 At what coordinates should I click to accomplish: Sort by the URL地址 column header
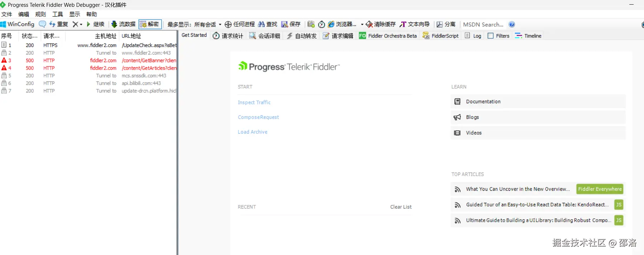[x=148, y=36]
